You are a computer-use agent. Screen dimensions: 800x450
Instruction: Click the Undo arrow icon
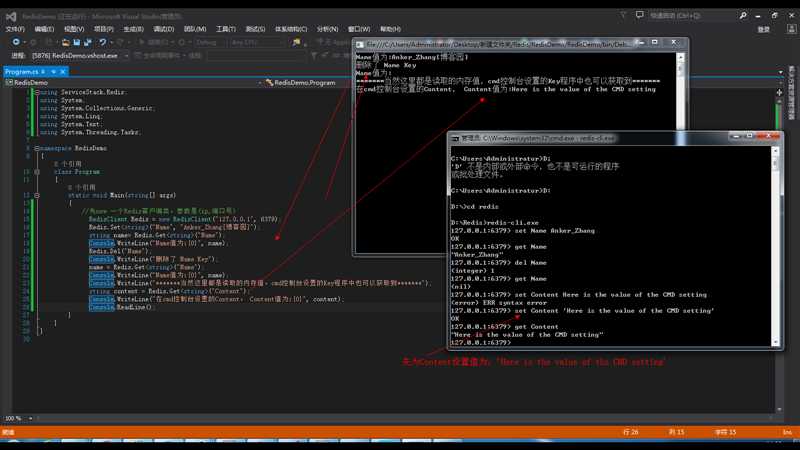pos(103,42)
